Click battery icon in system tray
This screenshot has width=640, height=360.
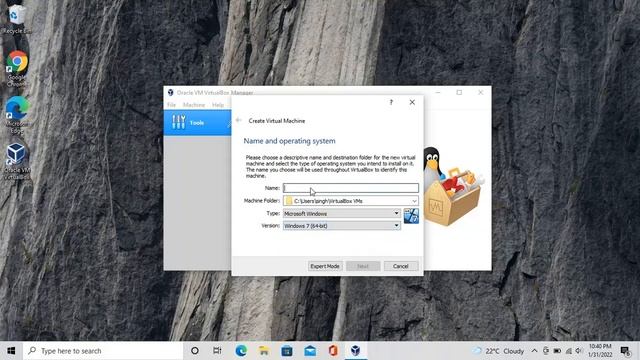pyautogui.click(x=557, y=351)
